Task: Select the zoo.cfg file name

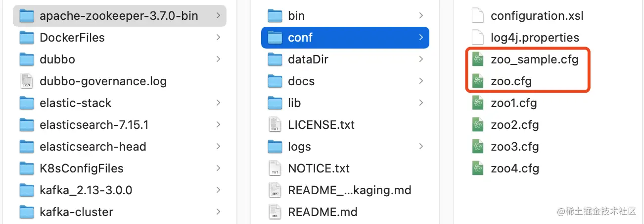Action: 511,81
